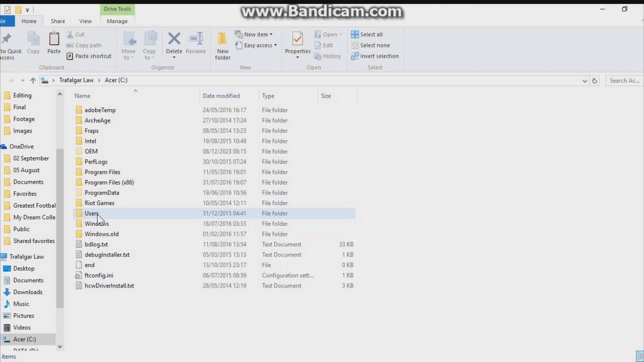This screenshot has width=644, height=362.
Task: Select the bdlog.txt file icon
Action: click(79, 244)
